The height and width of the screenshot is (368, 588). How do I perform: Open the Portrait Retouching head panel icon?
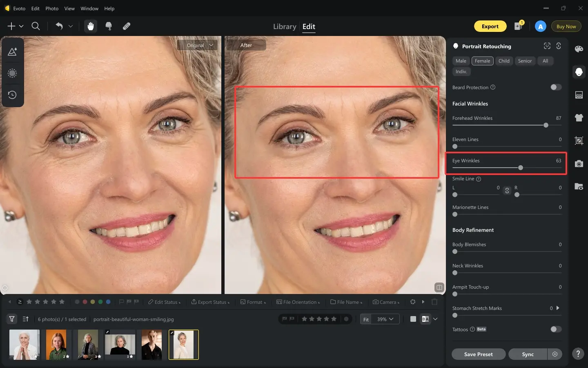click(x=579, y=72)
